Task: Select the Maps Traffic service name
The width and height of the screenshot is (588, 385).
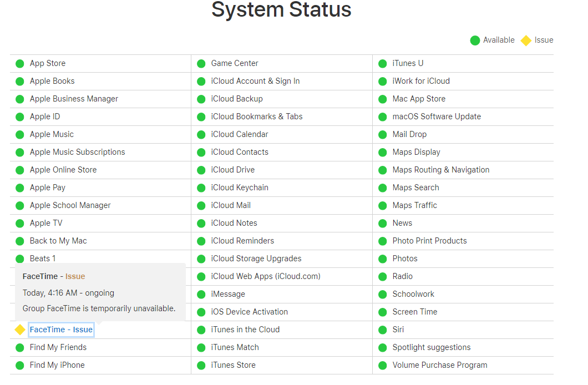Action: pyautogui.click(x=415, y=205)
